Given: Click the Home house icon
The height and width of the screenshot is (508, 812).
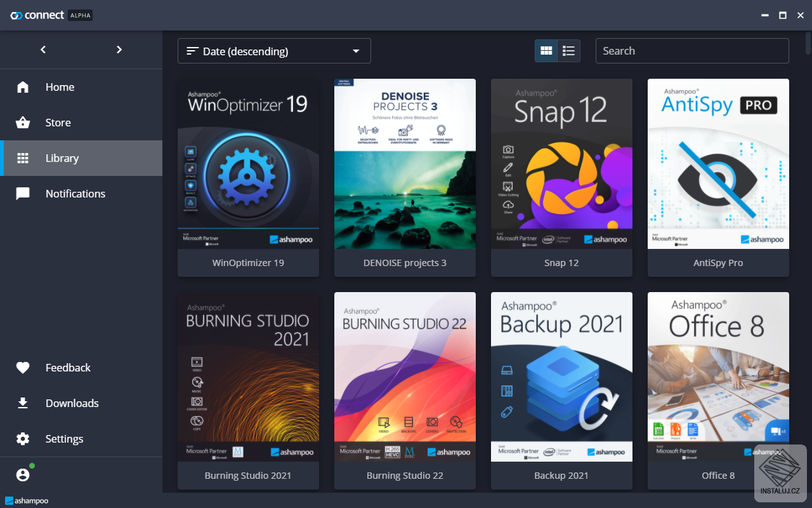Looking at the screenshot, I should 23,87.
